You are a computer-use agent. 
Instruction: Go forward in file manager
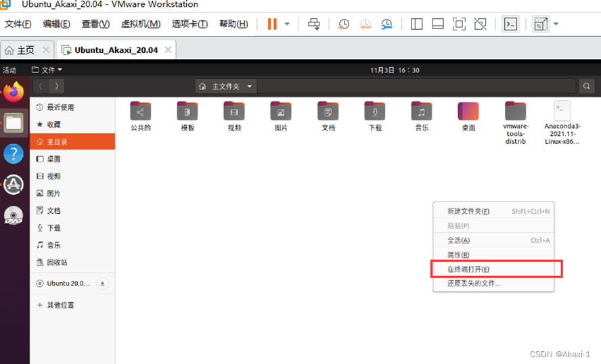click(56, 86)
